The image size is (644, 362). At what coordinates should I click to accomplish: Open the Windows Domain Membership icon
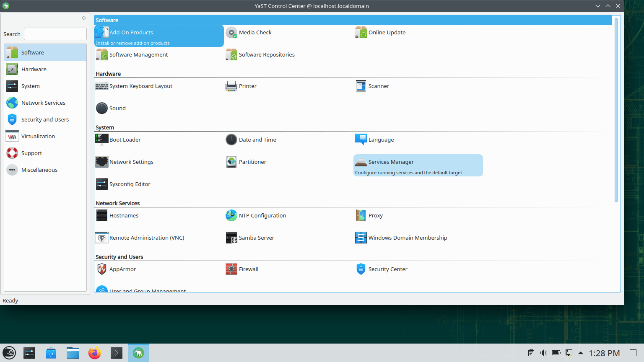click(x=361, y=238)
